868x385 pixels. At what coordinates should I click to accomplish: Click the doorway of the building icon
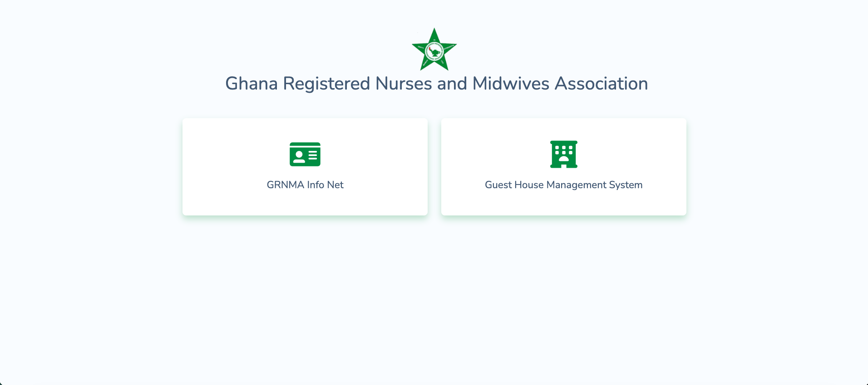(563, 165)
